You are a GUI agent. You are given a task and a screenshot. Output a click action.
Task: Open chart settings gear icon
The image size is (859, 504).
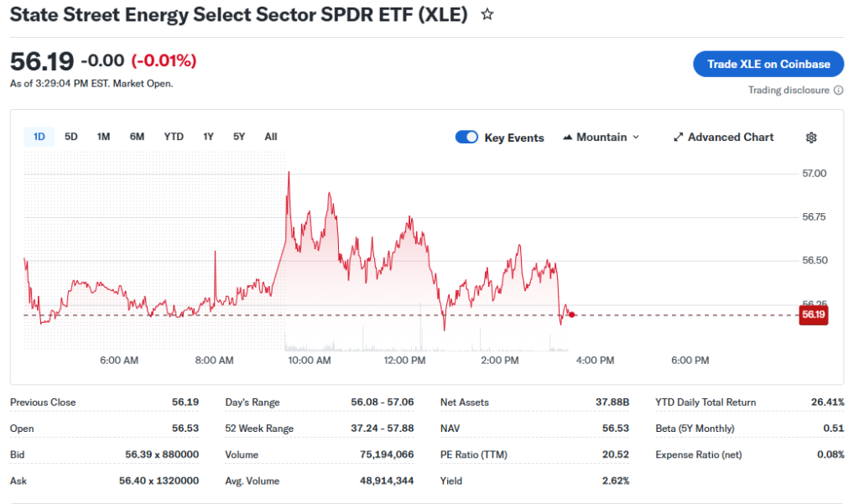pos(811,138)
